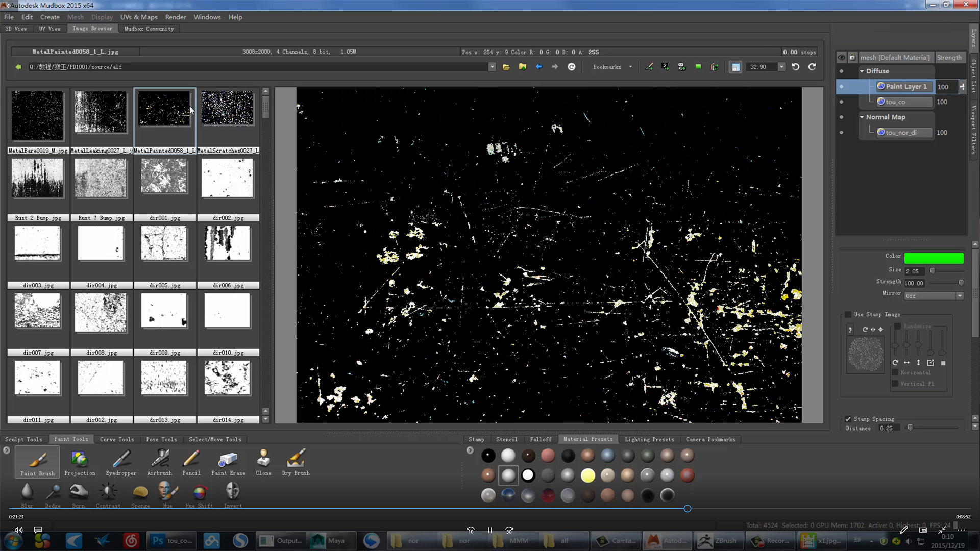
Task: Collapse the Diffuse channel group
Action: coord(862,71)
